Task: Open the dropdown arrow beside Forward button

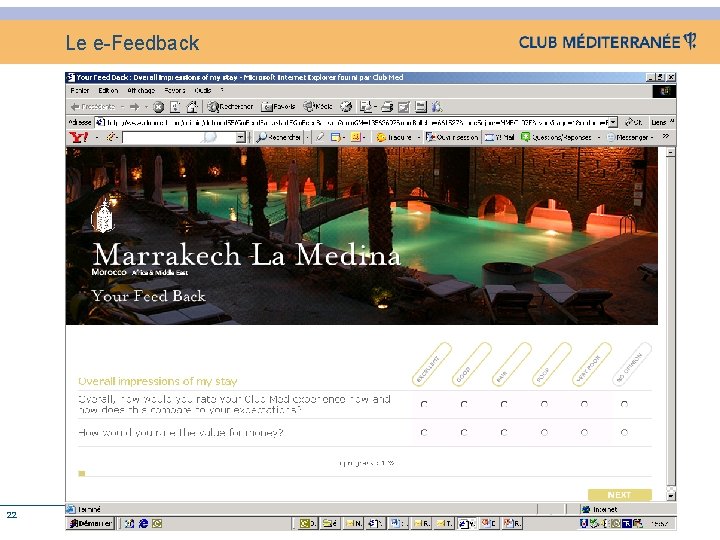Action: [146, 107]
